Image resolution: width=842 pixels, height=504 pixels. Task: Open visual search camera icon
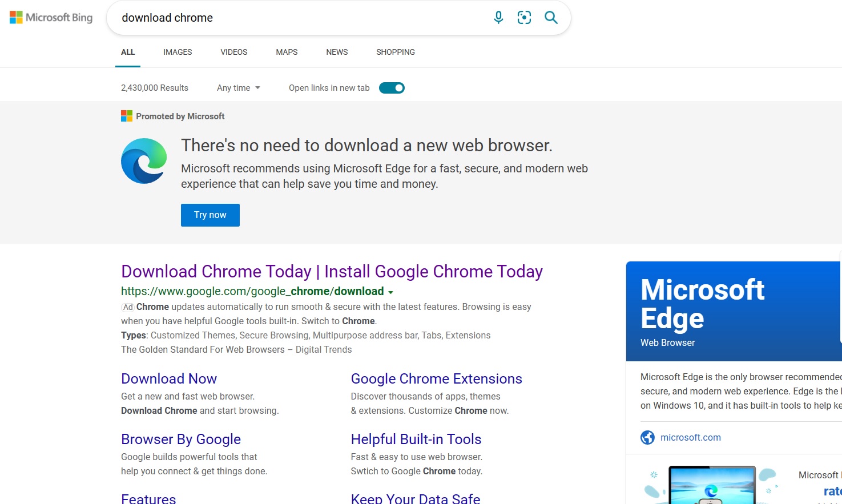(524, 18)
